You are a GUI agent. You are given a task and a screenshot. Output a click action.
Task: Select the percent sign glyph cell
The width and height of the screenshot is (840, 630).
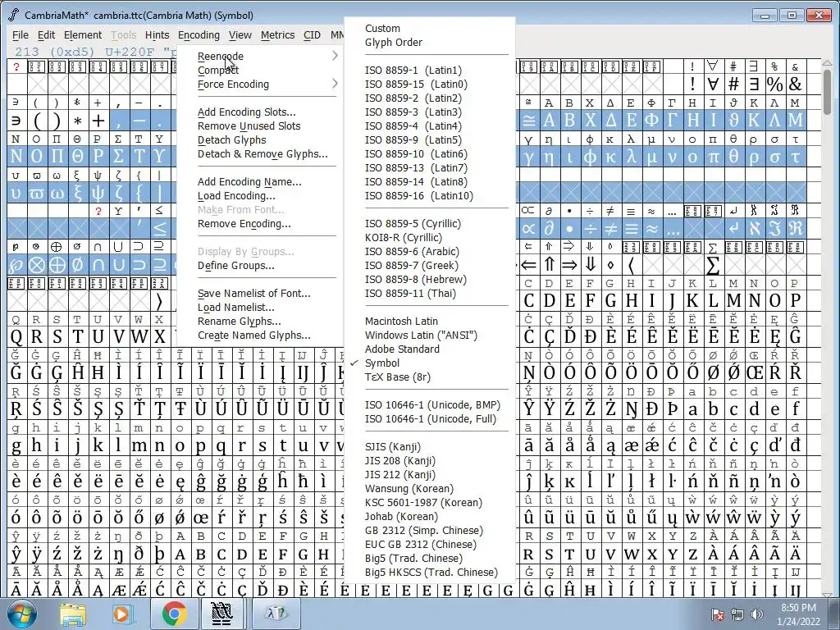(774, 84)
